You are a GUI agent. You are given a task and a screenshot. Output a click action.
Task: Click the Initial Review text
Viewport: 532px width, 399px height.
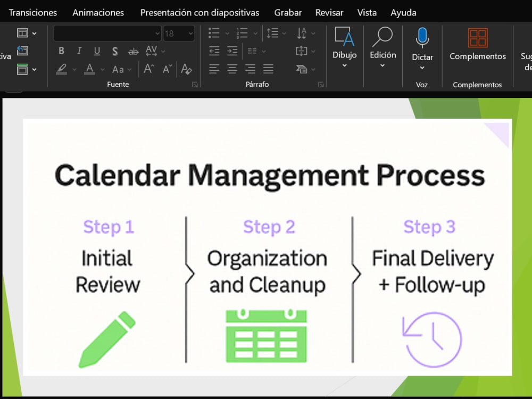107,271
